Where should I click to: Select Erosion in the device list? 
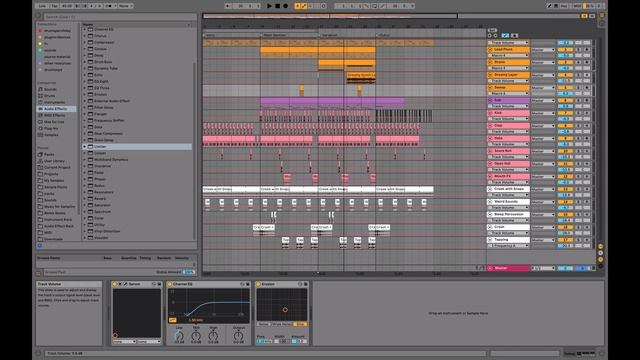pos(100,94)
